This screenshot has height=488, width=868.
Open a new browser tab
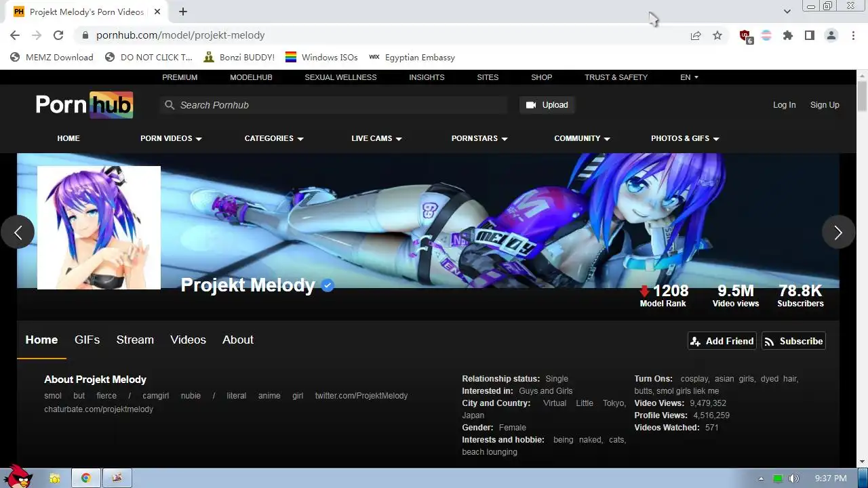(183, 12)
